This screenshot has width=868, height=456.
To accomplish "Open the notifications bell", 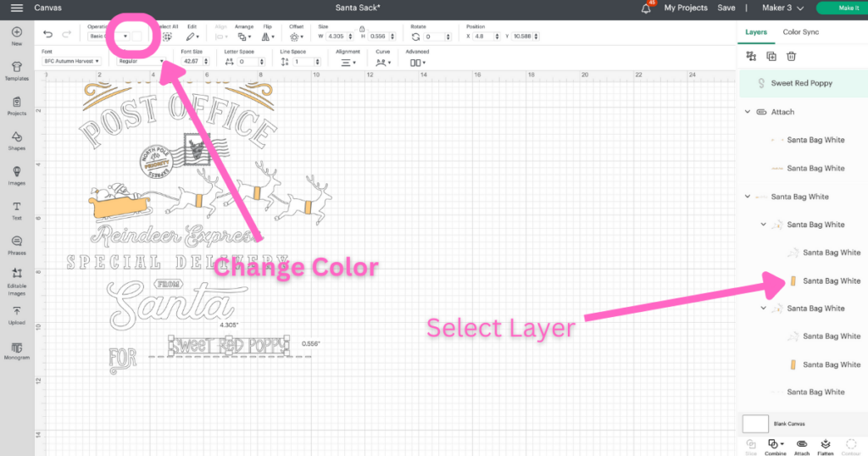I will (x=646, y=8).
